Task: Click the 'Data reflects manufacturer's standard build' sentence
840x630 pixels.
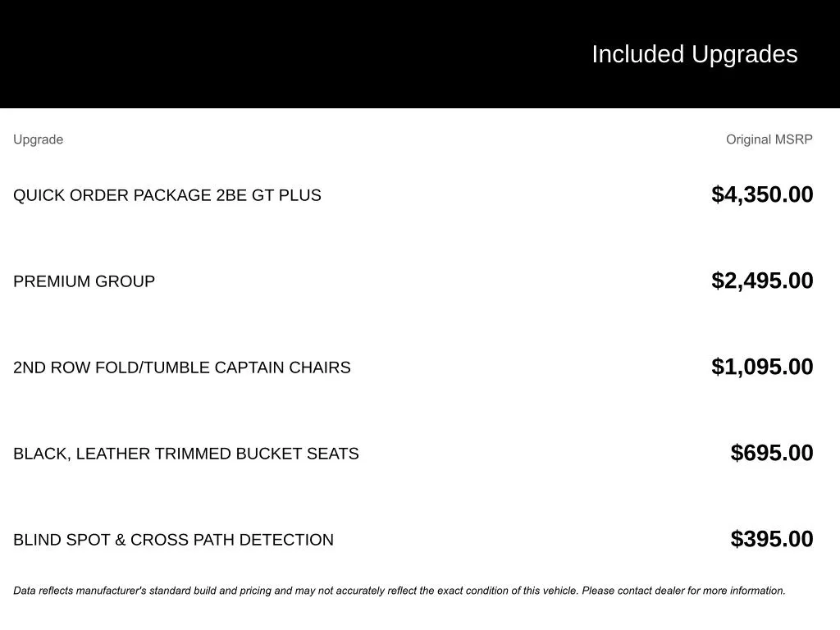Action: coord(164,591)
